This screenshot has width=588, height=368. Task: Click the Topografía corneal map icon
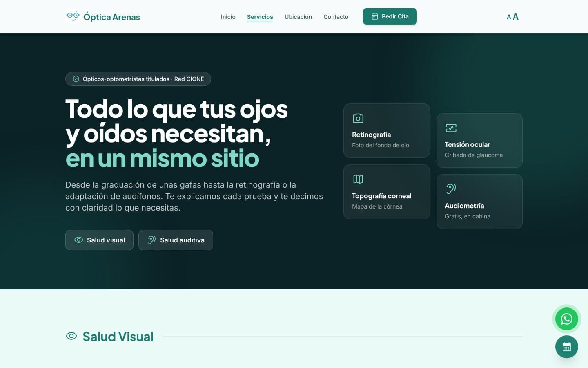pos(358,179)
